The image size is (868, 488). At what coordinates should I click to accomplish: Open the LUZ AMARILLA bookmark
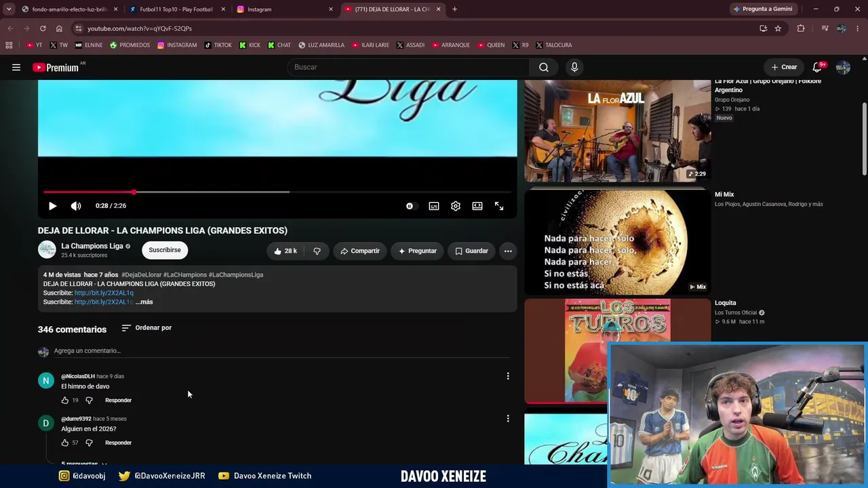point(321,45)
